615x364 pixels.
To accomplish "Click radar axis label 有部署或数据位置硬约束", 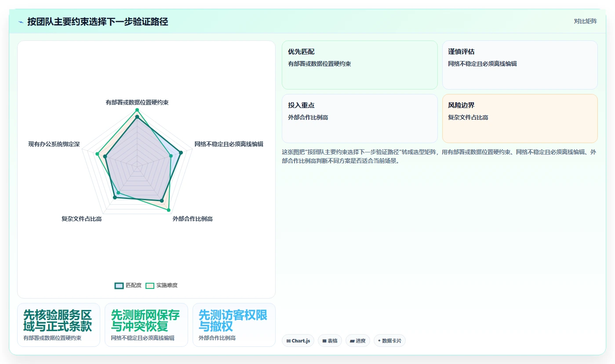I will click(x=137, y=102).
